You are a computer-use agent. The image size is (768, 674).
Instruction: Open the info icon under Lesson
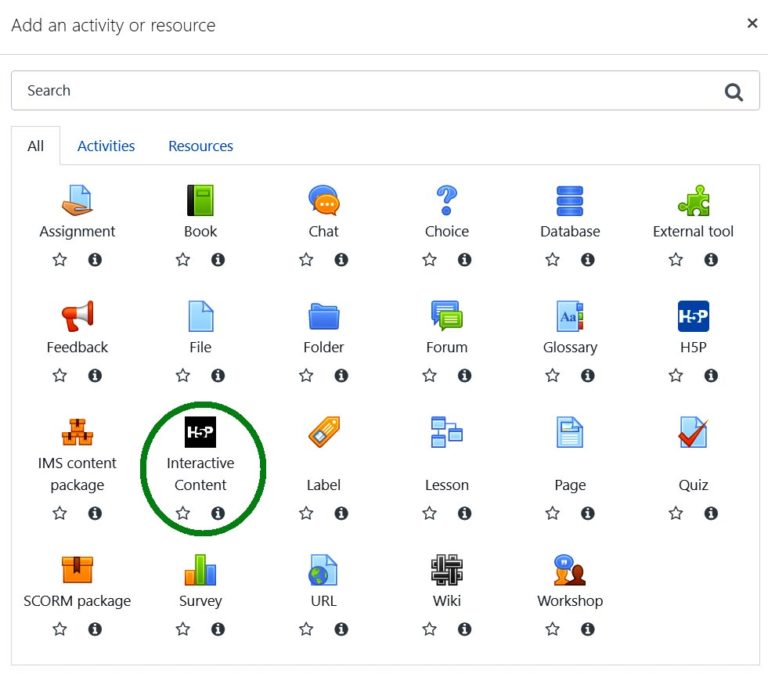465,513
